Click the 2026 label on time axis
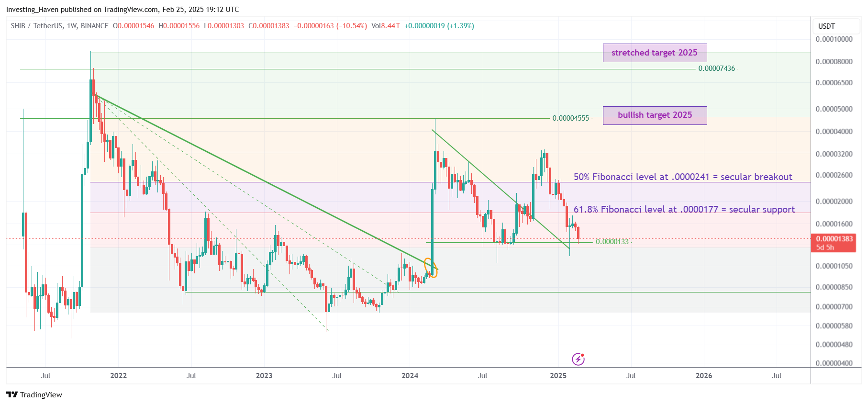Image resolution: width=868 pixels, height=405 pixels. tap(704, 376)
